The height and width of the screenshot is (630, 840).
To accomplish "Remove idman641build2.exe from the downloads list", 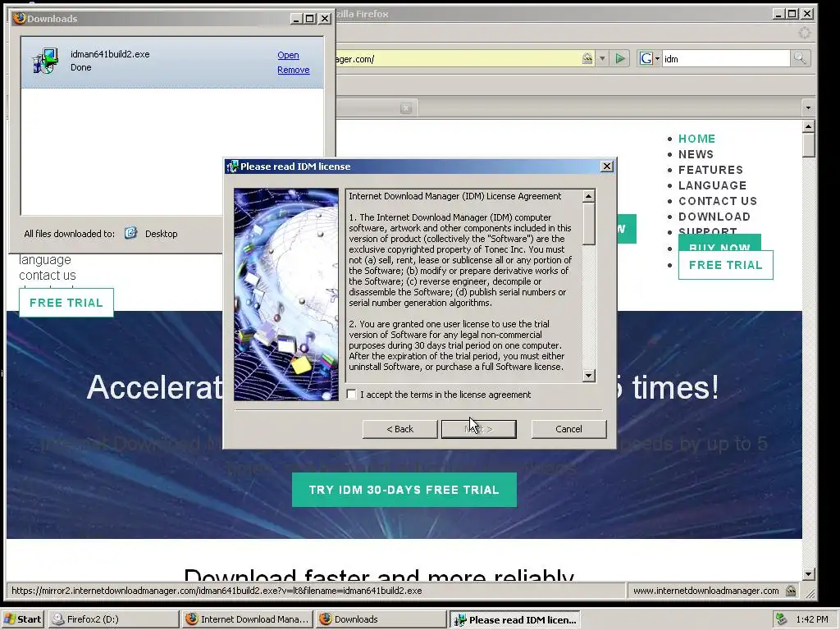I will (294, 71).
